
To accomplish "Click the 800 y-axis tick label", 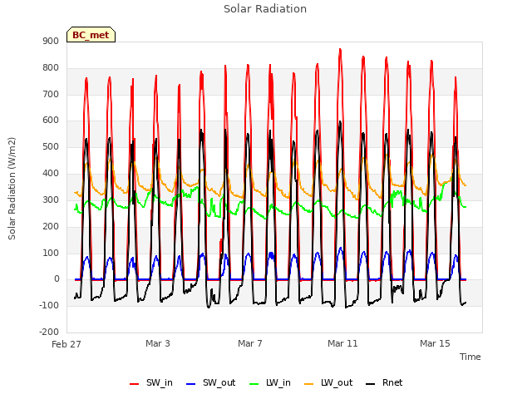I will click(51, 67).
